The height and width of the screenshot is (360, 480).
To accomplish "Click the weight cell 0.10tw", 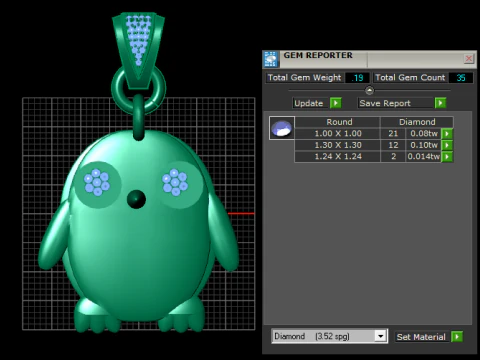I will point(424,145).
